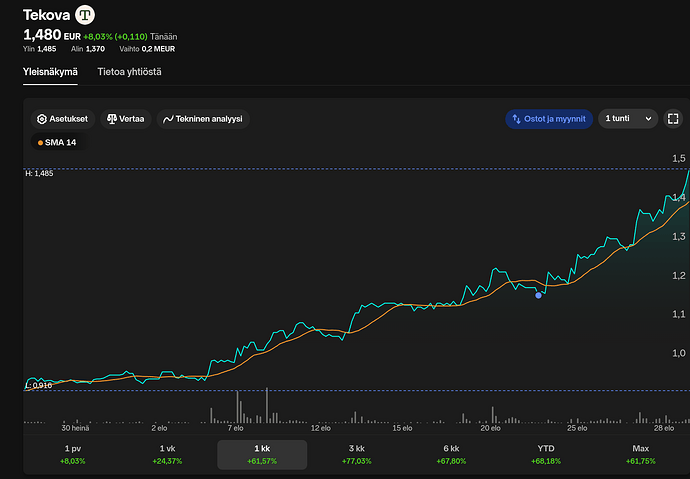Open Tekninen analyysi tools
The image size is (690, 479).
203,119
